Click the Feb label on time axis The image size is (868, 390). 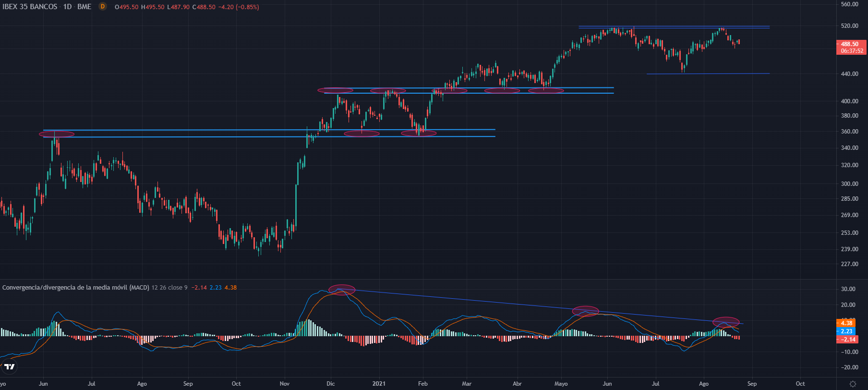tap(423, 384)
